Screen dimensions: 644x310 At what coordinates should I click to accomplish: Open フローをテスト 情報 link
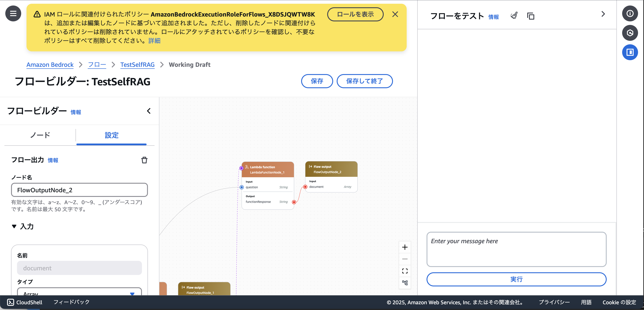(493, 17)
